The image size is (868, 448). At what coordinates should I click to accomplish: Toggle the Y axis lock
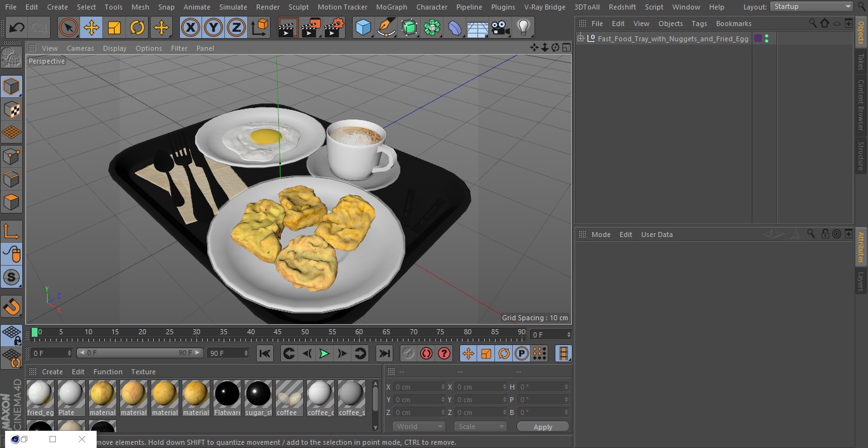(x=214, y=27)
